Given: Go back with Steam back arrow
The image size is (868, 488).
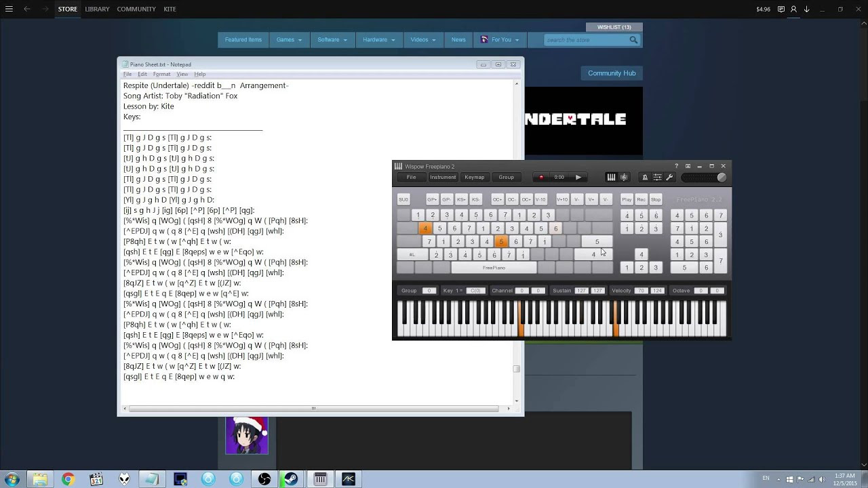Looking at the screenshot, I should pos(27,9).
